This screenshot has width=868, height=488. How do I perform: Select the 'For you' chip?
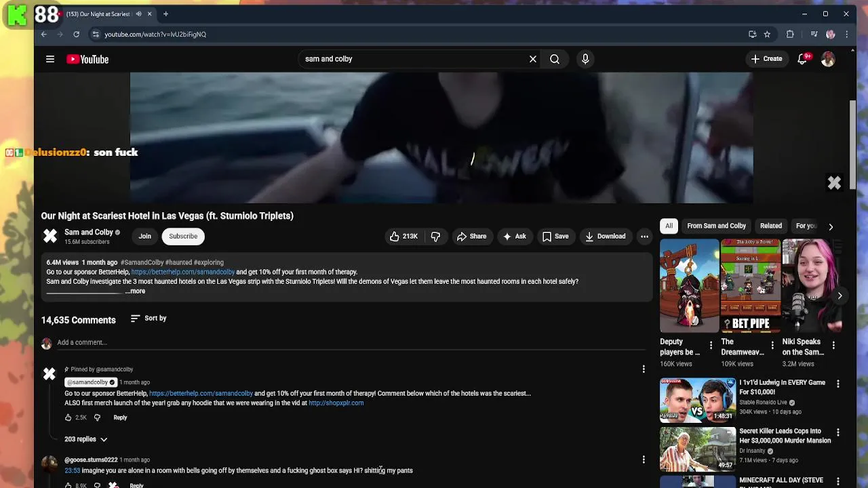point(806,226)
